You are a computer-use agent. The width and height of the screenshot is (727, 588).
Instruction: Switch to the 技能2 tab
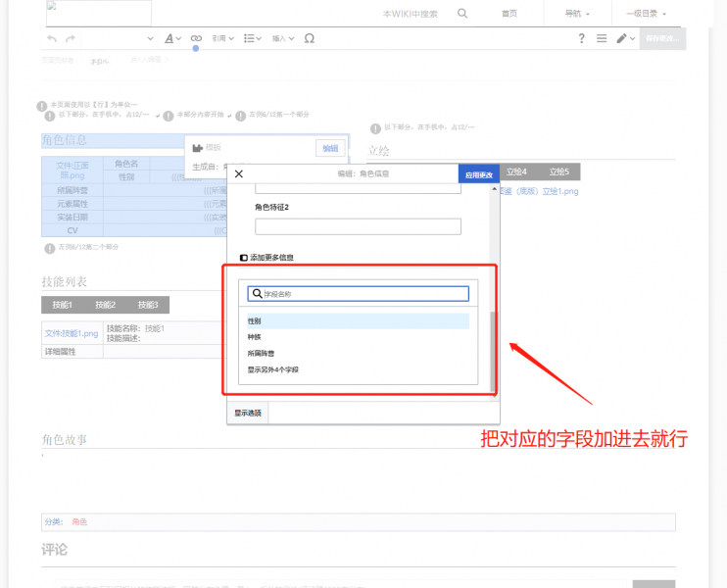[105, 305]
